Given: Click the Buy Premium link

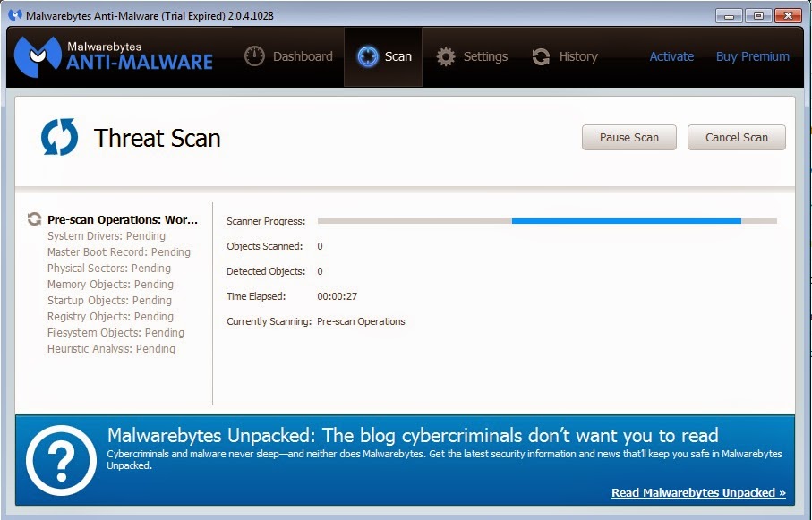Looking at the screenshot, I should tap(752, 56).
